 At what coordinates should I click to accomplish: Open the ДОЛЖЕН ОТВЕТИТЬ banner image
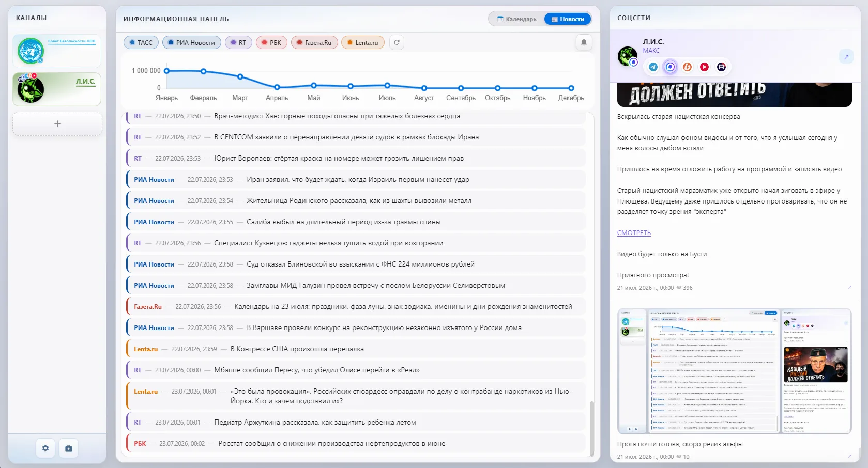[x=734, y=95]
